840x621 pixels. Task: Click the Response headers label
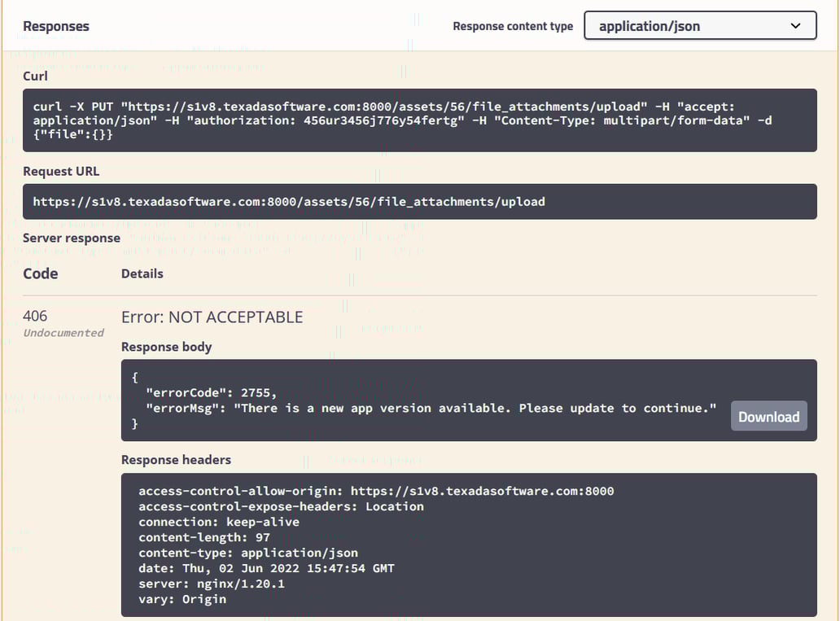tap(176, 460)
